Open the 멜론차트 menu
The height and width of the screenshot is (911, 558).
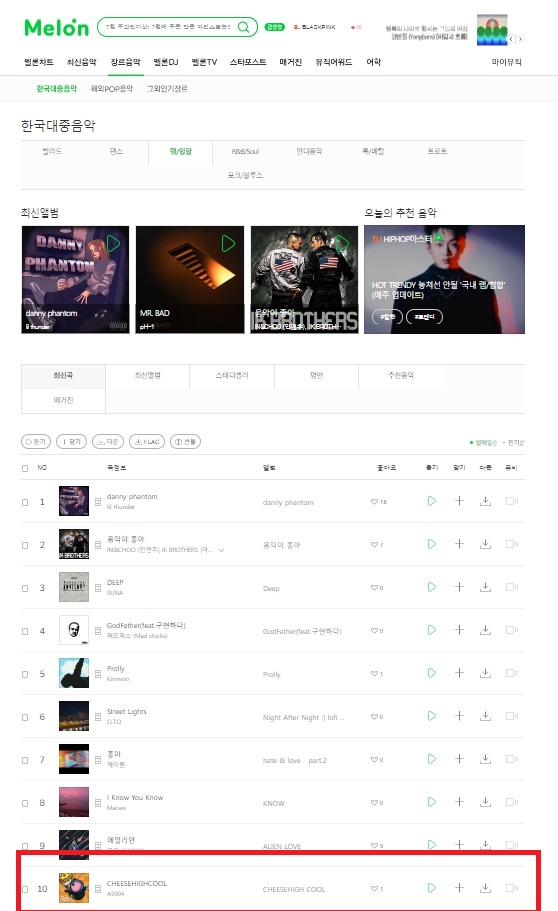click(39, 62)
